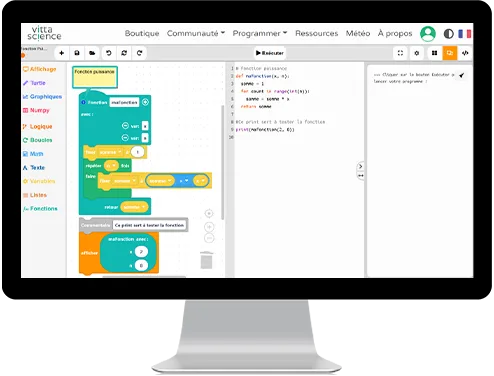Switch to code-only view icon
The height and width of the screenshot is (376, 494).
[x=465, y=53]
